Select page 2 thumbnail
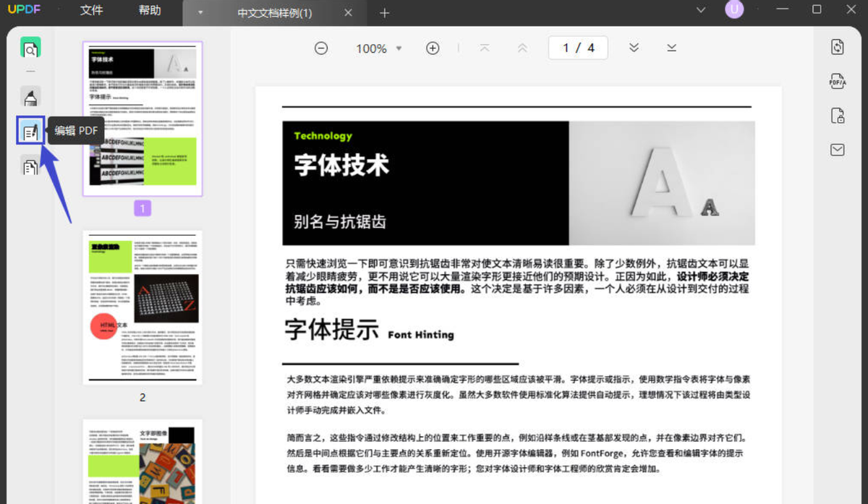 pyautogui.click(x=142, y=307)
